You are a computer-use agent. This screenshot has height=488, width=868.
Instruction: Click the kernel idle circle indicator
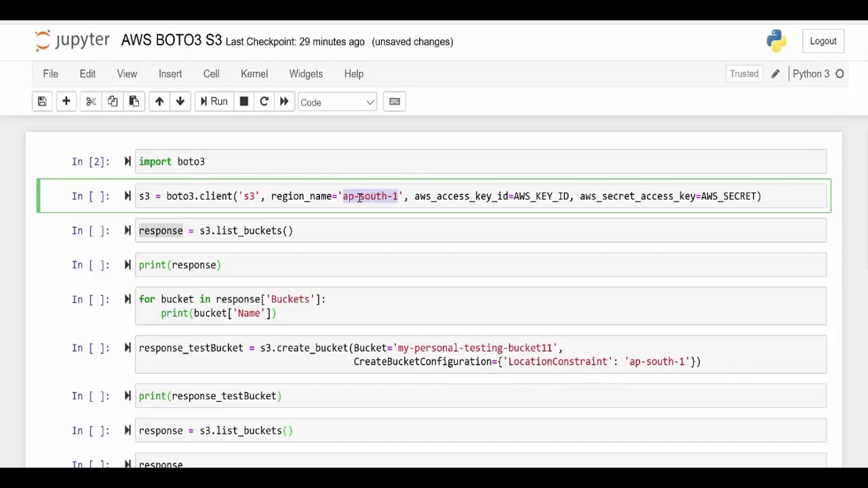tap(840, 74)
